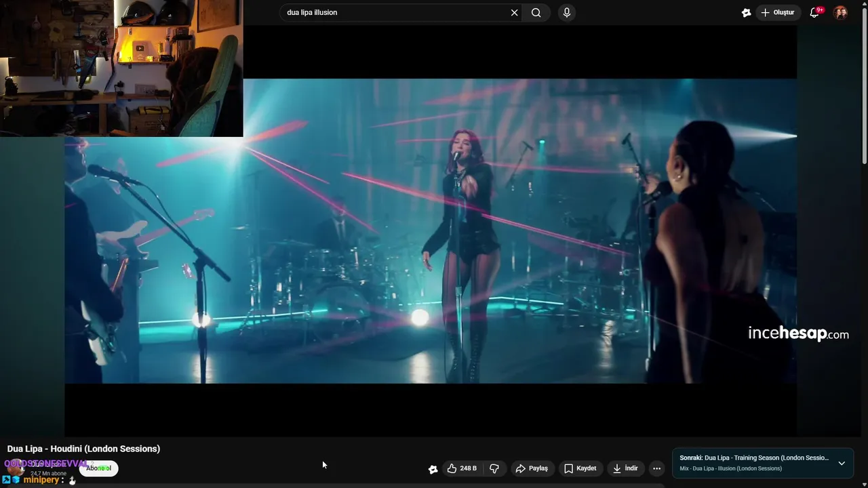Click the Houdini video player to pause

click(x=431, y=230)
